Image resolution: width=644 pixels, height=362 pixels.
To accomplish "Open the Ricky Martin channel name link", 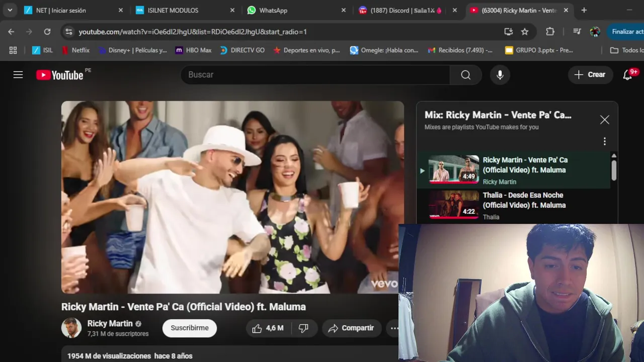I will [x=110, y=324].
